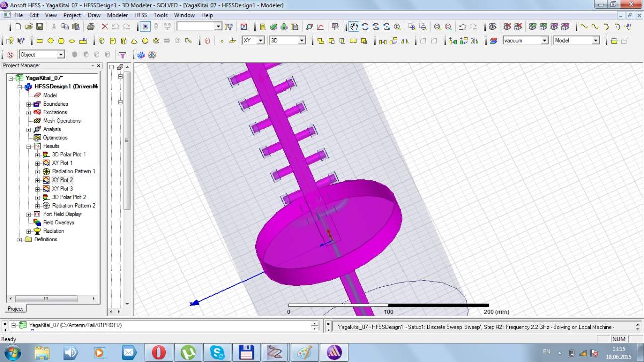
Task: Expand the Boundaries tree node
Action: point(29,104)
